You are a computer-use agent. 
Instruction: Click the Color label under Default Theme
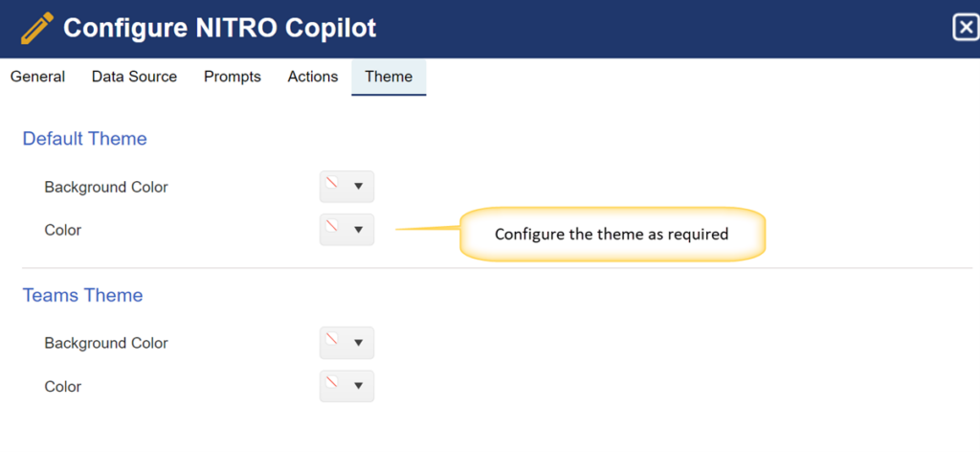63,230
